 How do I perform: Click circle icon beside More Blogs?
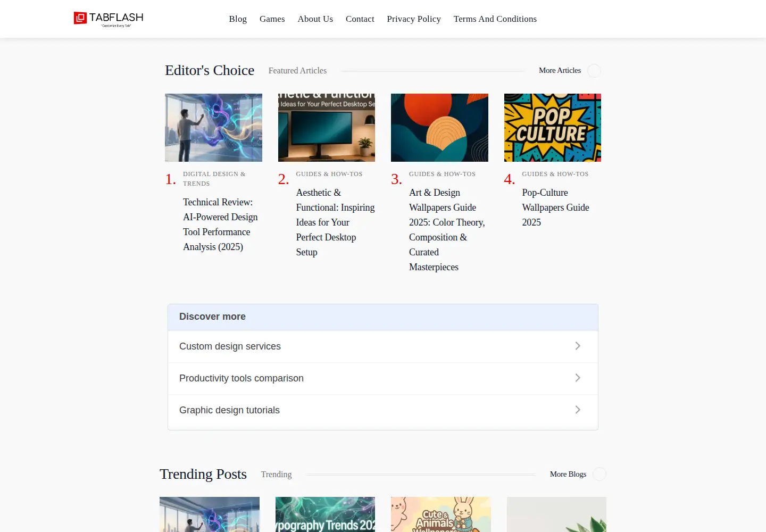[x=600, y=474]
